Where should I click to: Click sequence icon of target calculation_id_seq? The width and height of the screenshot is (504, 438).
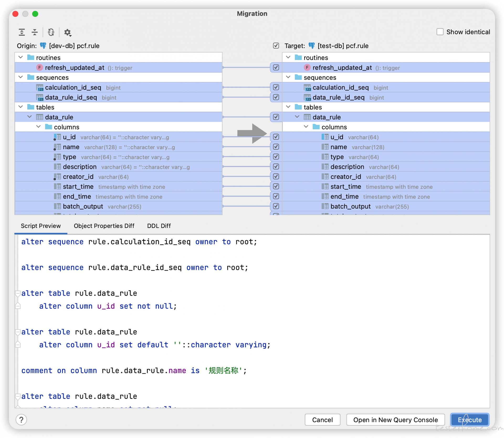307,87
